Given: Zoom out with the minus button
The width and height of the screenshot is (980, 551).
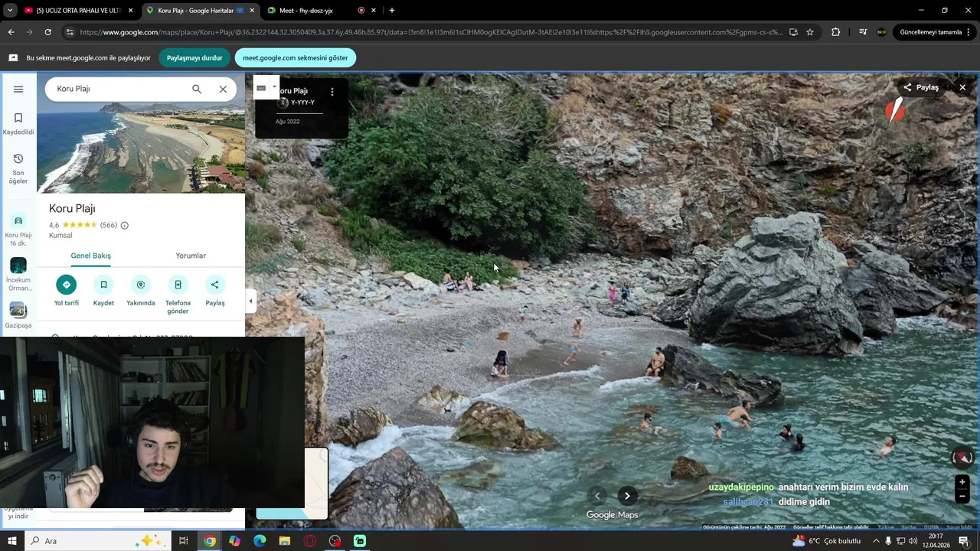Looking at the screenshot, I should pyautogui.click(x=962, y=497).
